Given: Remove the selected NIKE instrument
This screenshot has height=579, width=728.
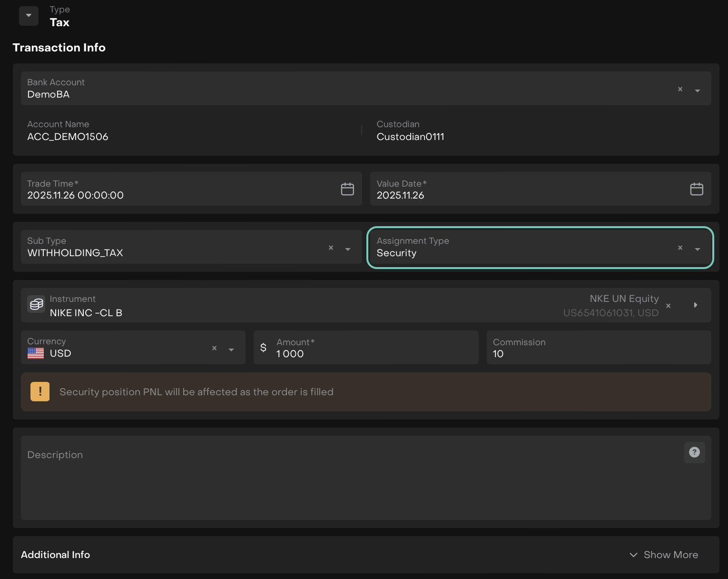Looking at the screenshot, I should pyautogui.click(x=668, y=306).
